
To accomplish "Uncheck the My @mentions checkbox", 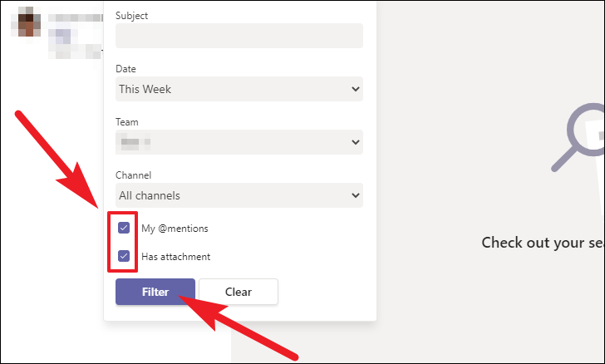I will (x=124, y=228).
